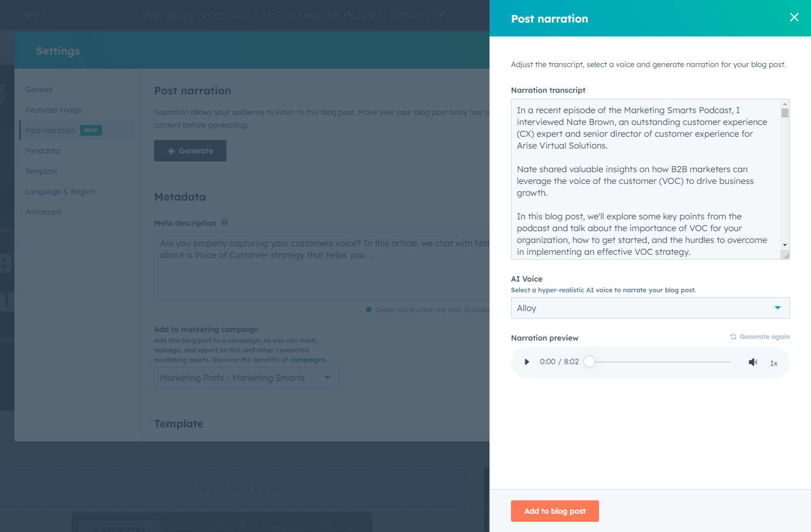
Task: Click the Generate narration button
Action: point(190,150)
